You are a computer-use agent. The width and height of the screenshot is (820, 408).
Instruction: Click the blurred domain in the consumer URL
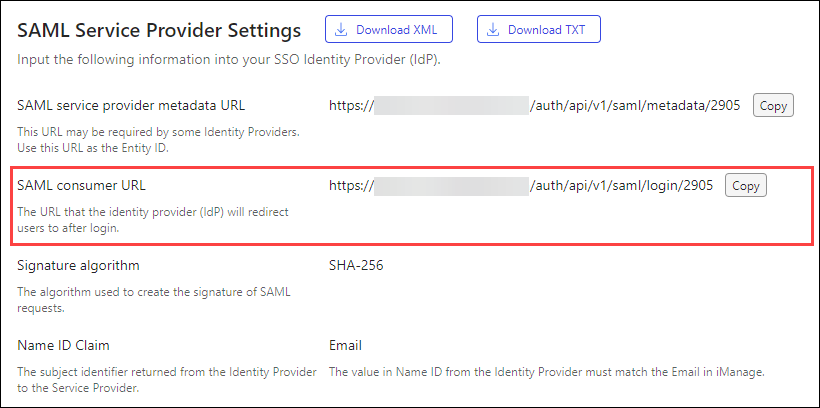[452, 186]
